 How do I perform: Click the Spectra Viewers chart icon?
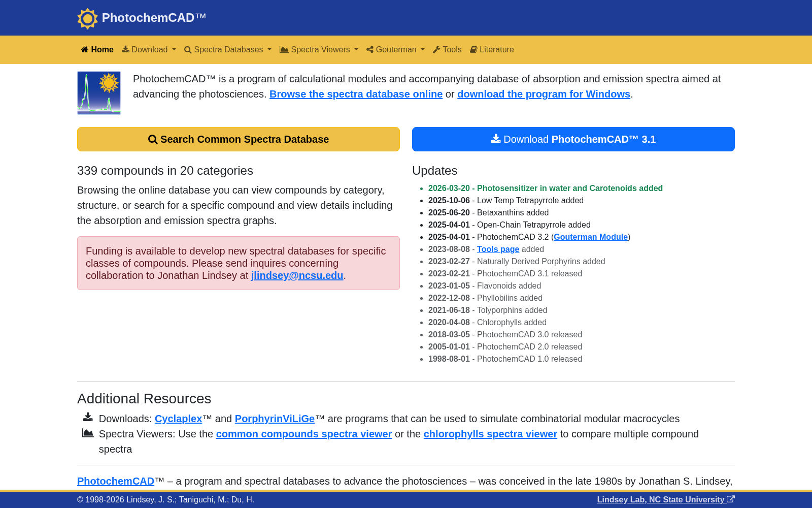(x=284, y=49)
